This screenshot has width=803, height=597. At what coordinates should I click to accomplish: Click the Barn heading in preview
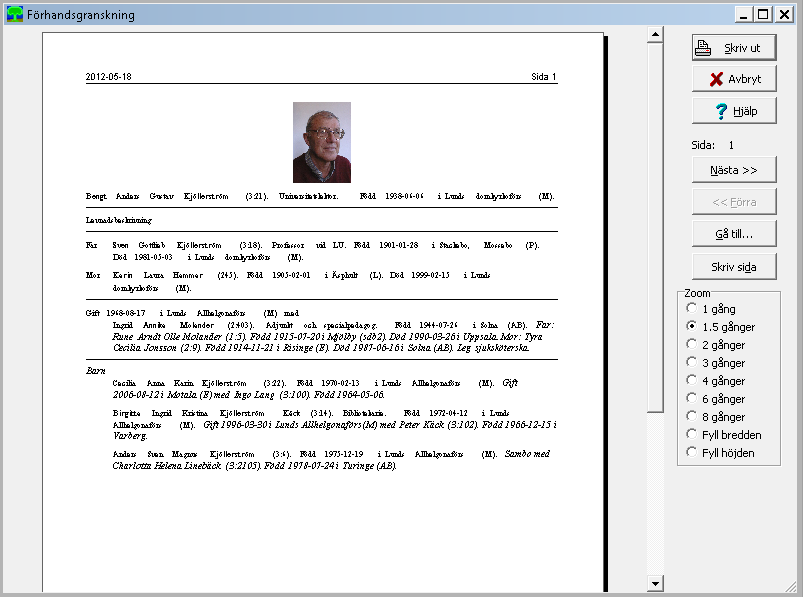(96, 371)
